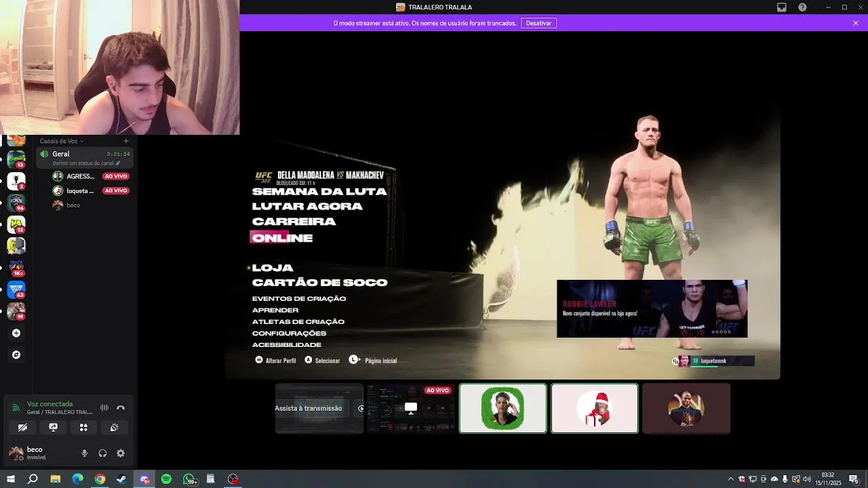Open WhatsApp from the taskbar
The image size is (868, 488).
pyautogui.click(x=189, y=479)
